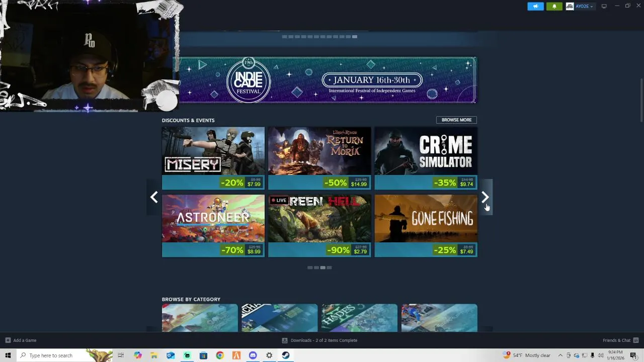Viewport: 644px width, 362px height.
Task: Open the Gone Fishing card
Action: (x=426, y=225)
